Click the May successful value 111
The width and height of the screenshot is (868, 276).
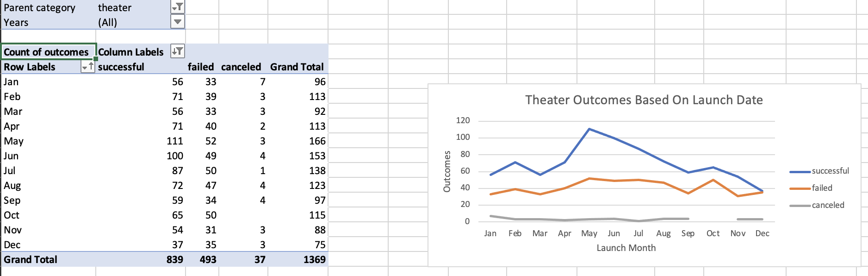point(175,141)
